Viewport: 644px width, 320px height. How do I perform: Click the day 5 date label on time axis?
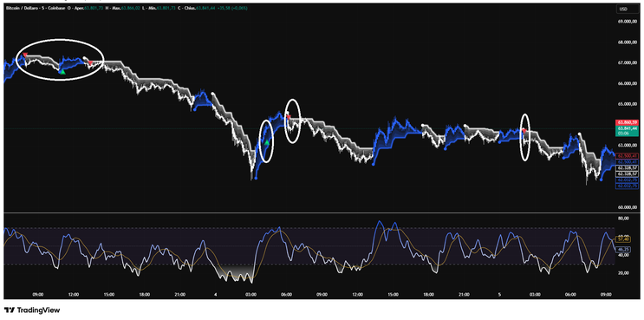499,294
